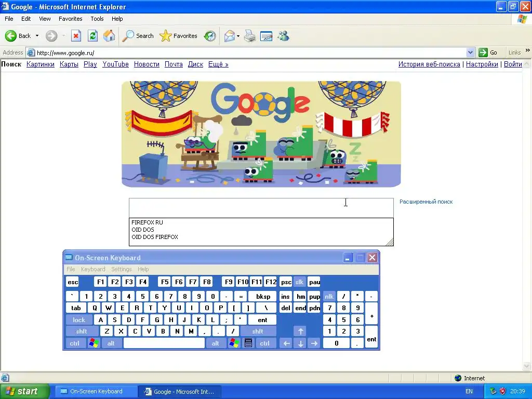Screen dimensions: 532x399
Task: Click the application menu key on keyboard
Action: point(248,343)
